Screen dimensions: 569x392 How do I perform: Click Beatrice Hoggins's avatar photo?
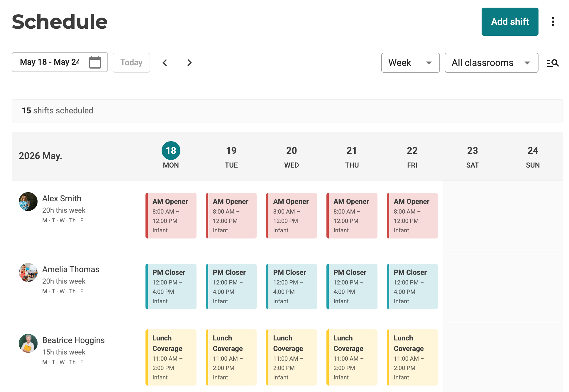tap(28, 343)
